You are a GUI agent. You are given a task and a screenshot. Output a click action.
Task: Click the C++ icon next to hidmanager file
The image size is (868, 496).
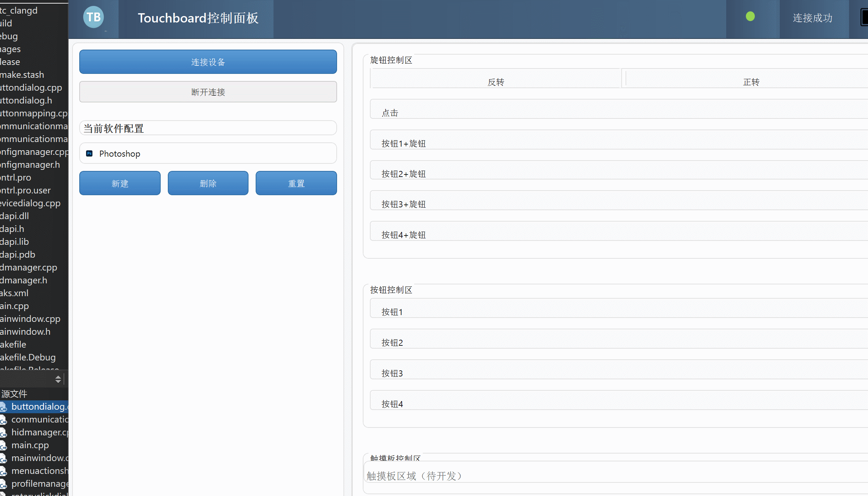[4, 433]
